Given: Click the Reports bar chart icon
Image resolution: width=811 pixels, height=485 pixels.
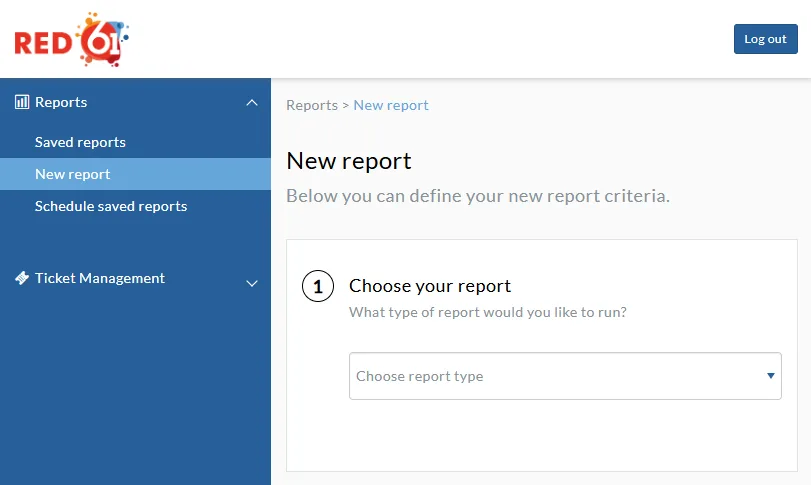Looking at the screenshot, I should (x=22, y=102).
